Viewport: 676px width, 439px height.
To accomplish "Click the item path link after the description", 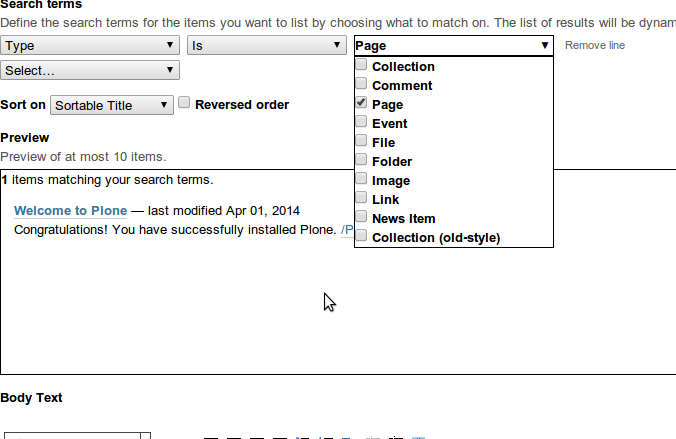I will [x=346, y=230].
